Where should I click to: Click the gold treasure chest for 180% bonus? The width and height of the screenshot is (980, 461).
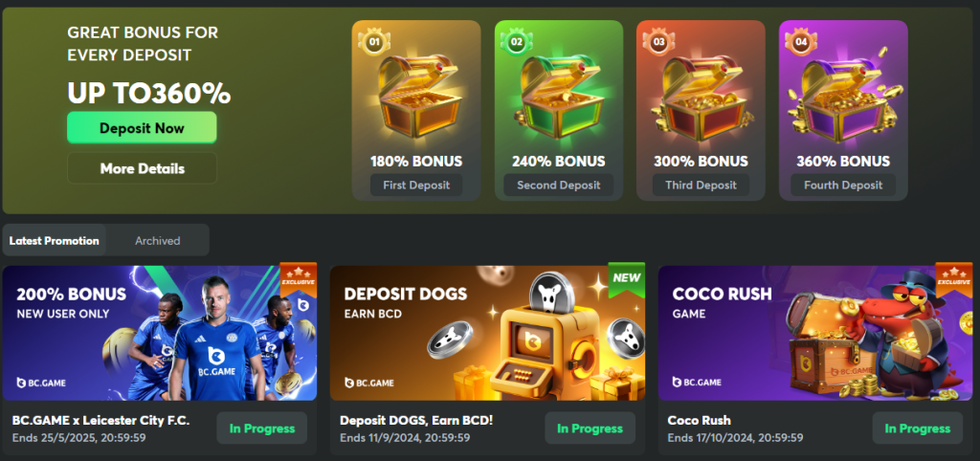[x=417, y=96]
